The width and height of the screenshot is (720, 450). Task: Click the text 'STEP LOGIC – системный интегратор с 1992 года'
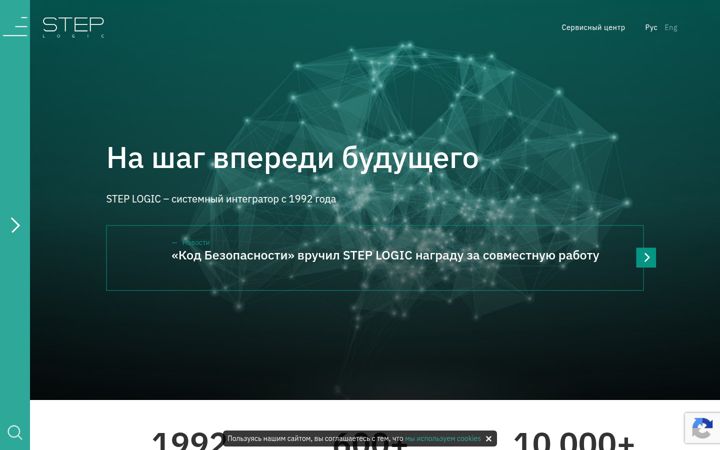pos(221,199)
